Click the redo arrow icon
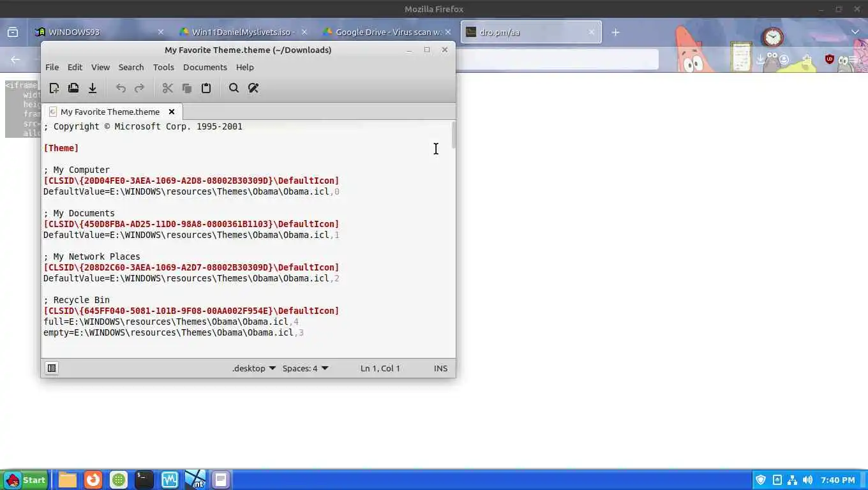 [140, 88]
